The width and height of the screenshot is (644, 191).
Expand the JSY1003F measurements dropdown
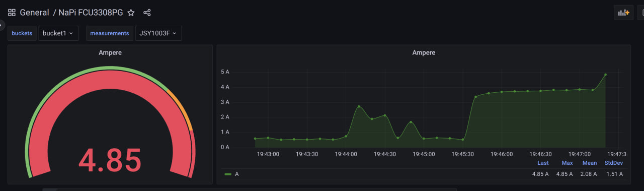pyautogui.click(x=158, y=33)
